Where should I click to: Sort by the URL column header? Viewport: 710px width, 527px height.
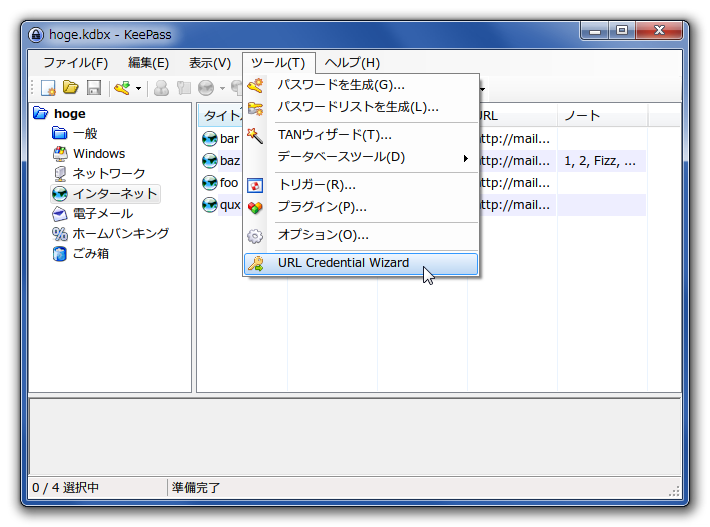(x=518, y=116)
